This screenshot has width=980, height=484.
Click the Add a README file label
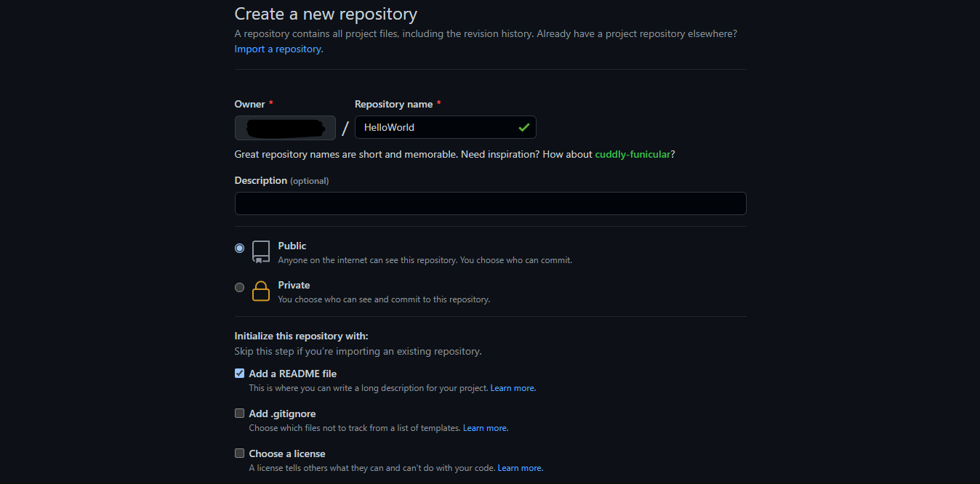click(292, 374)
